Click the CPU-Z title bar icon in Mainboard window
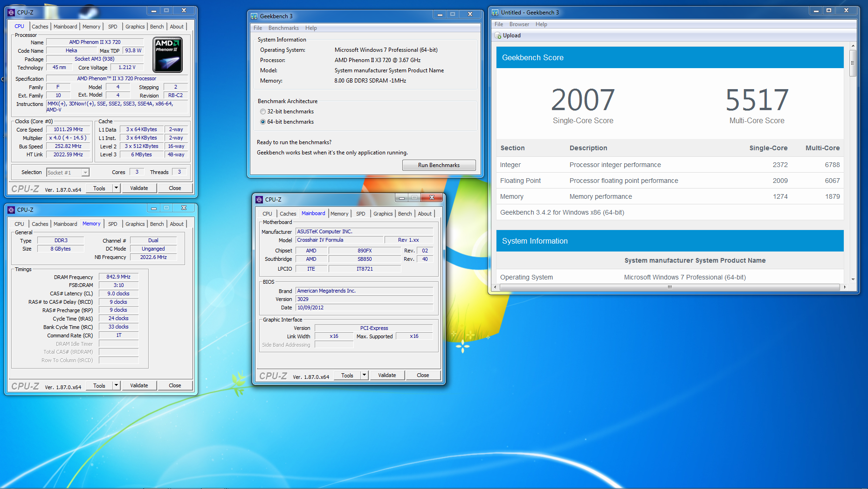 [x=260, y=199]
